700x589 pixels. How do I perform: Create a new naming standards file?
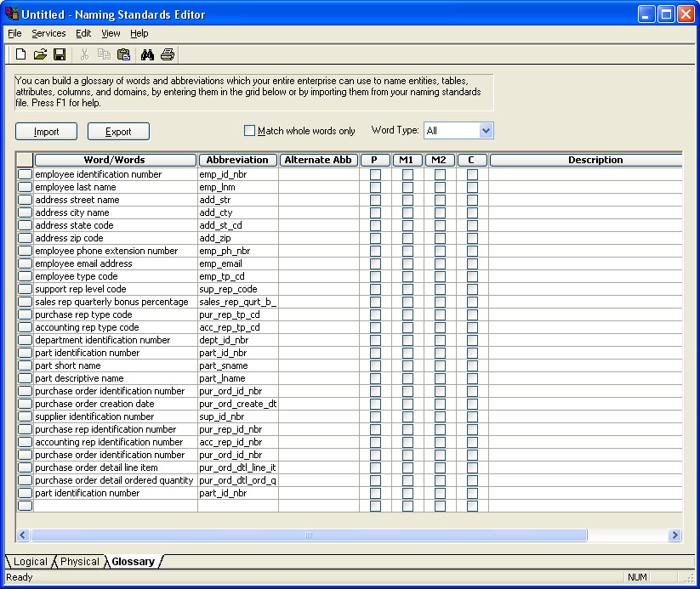20,54
